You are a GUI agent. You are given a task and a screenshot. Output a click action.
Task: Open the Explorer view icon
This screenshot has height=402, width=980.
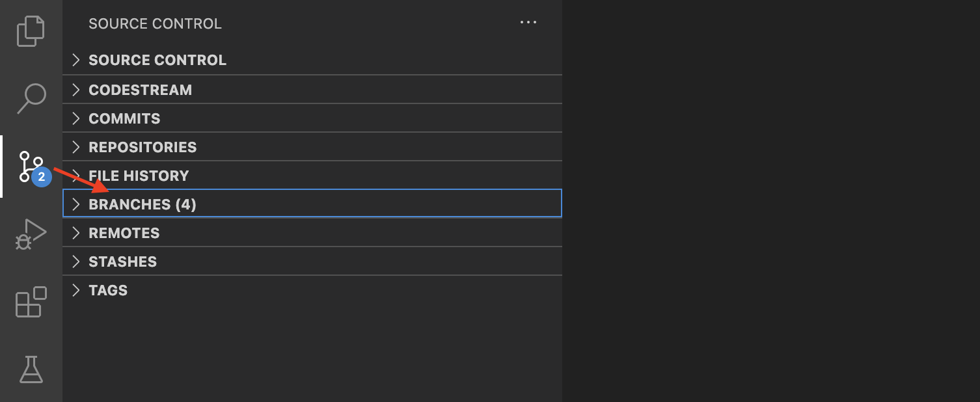(x=30, y=30)
